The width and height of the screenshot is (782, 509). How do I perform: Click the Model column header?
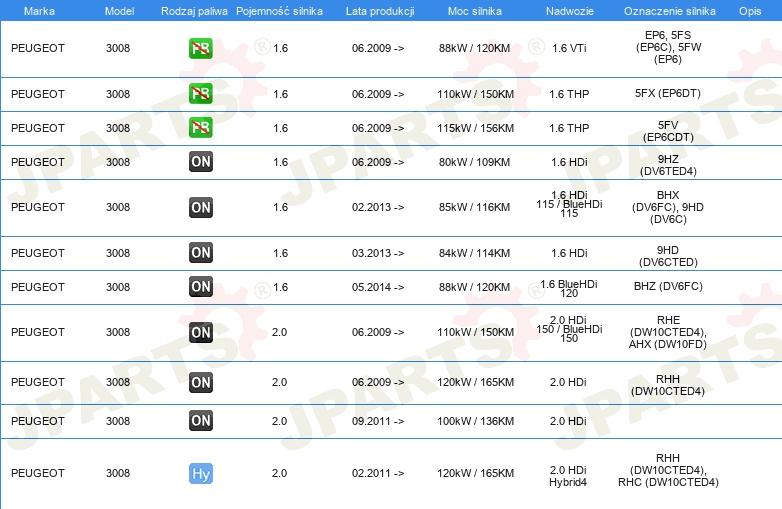(x=119, y=11)
